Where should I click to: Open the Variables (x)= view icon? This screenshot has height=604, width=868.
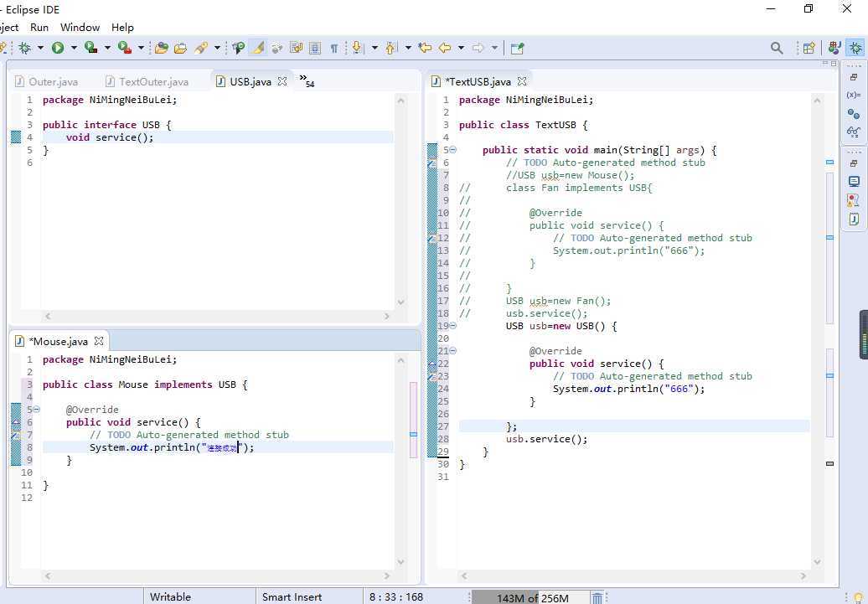tap(854, 96)
